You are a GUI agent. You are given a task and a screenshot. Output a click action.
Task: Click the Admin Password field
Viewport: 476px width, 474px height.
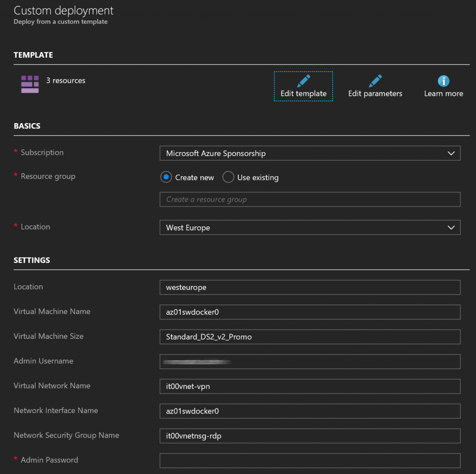pyautogui.click(x=310, y=461)
